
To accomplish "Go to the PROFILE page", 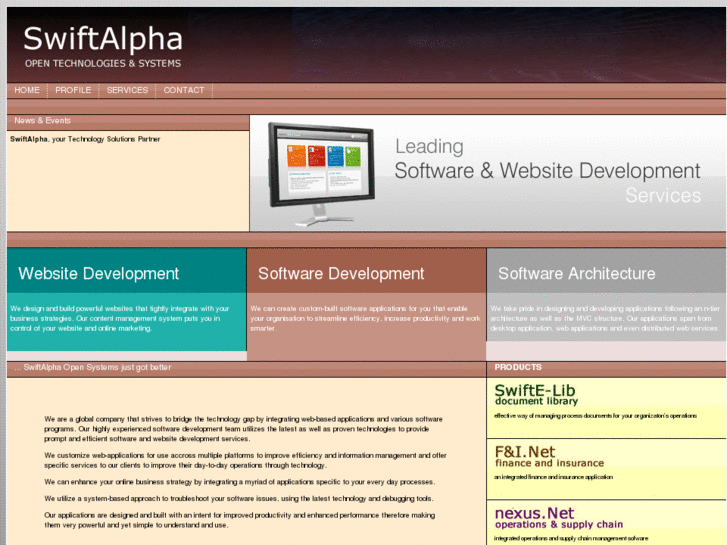I will pyautogui.click(x=73, y=90).
